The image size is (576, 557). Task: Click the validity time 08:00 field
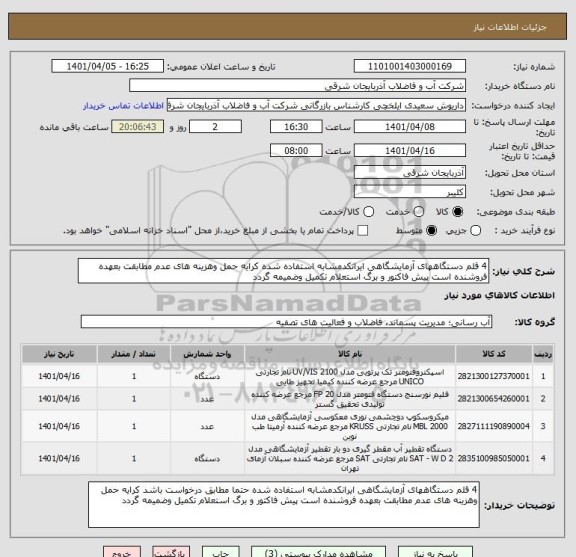point(296,151)
